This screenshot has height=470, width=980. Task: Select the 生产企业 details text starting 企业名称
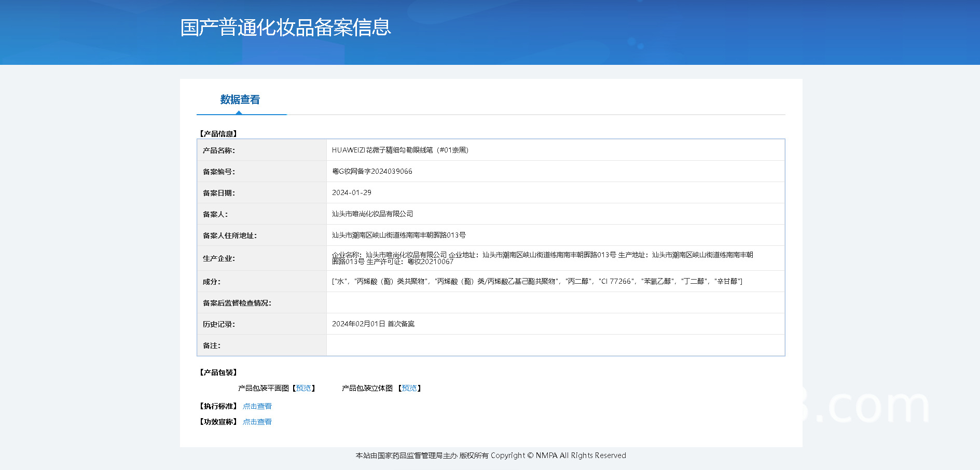coord(543,258)
